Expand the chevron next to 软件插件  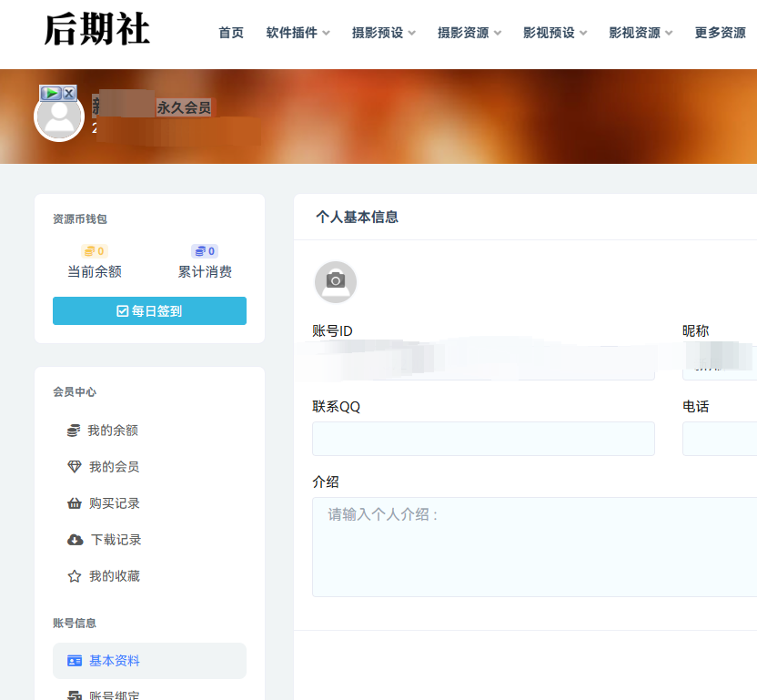point(327,34)
